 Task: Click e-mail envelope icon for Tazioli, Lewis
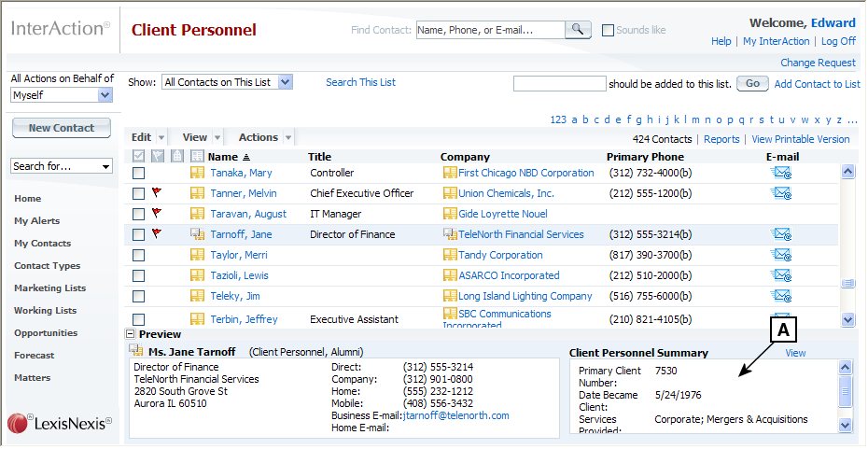point(781,275)
